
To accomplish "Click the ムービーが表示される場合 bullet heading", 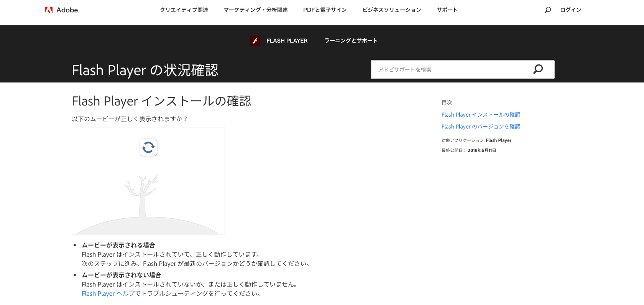I will point(118,245).
